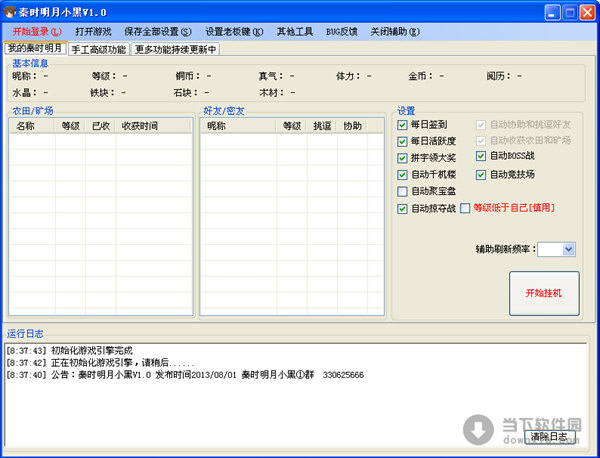
Task: Enable the 自动聚宝盘 checkbox
Action: [x=402, y=192]
